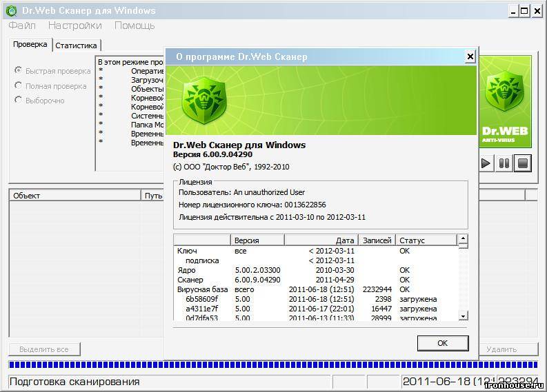Start scan with the play button
This screenshot has height=392, width=547.
coord(486,163)
